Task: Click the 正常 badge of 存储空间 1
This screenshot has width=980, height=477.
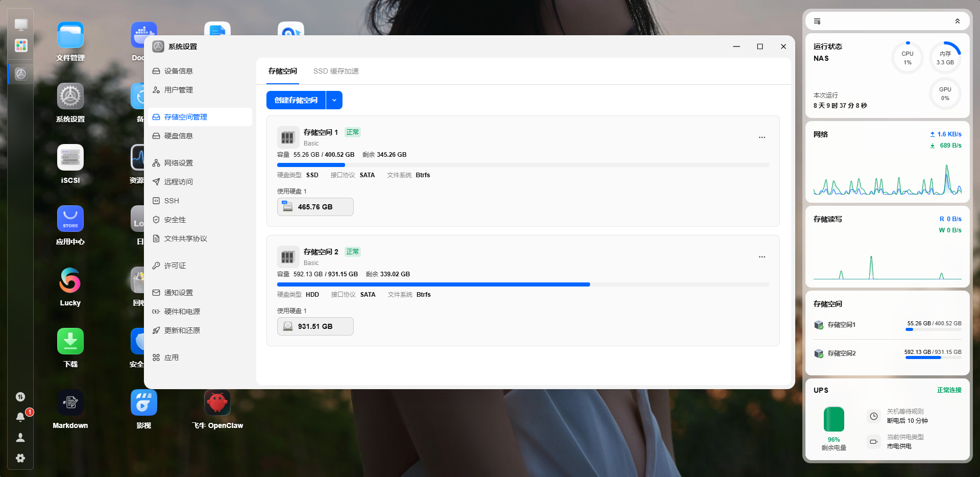Action: coord(353,132)
